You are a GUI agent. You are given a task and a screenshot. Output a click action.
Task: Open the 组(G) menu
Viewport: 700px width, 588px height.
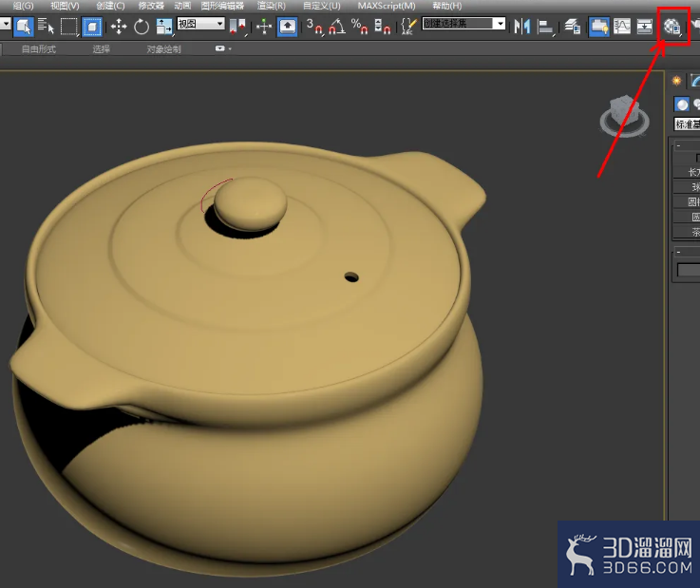[x=23, y=6]
